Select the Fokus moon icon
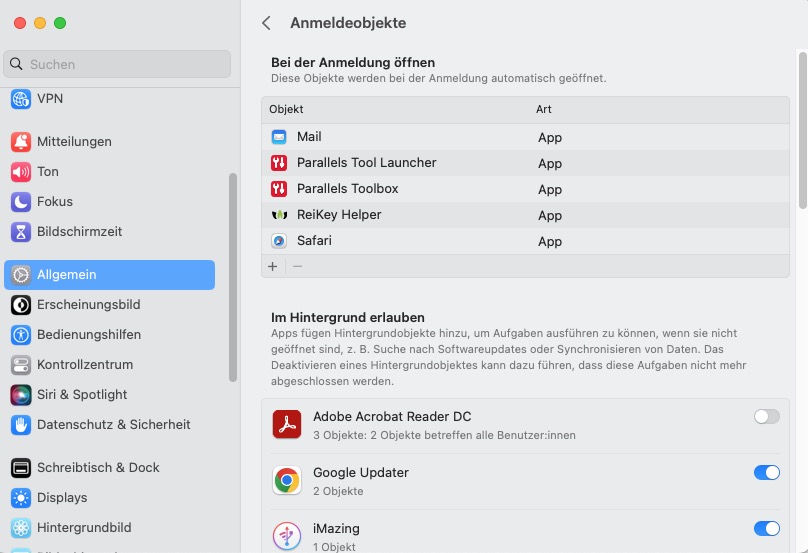Screen dimensions: 808x553 (21, 202)
